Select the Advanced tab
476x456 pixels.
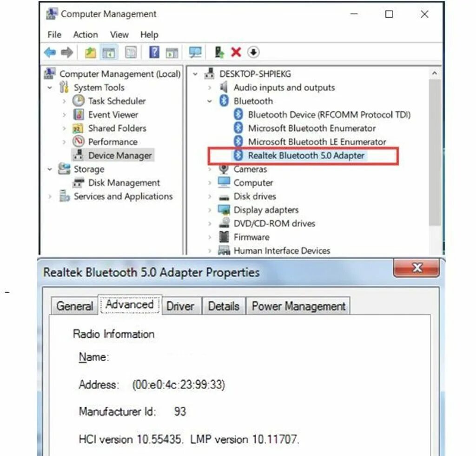tap(130, 304)
